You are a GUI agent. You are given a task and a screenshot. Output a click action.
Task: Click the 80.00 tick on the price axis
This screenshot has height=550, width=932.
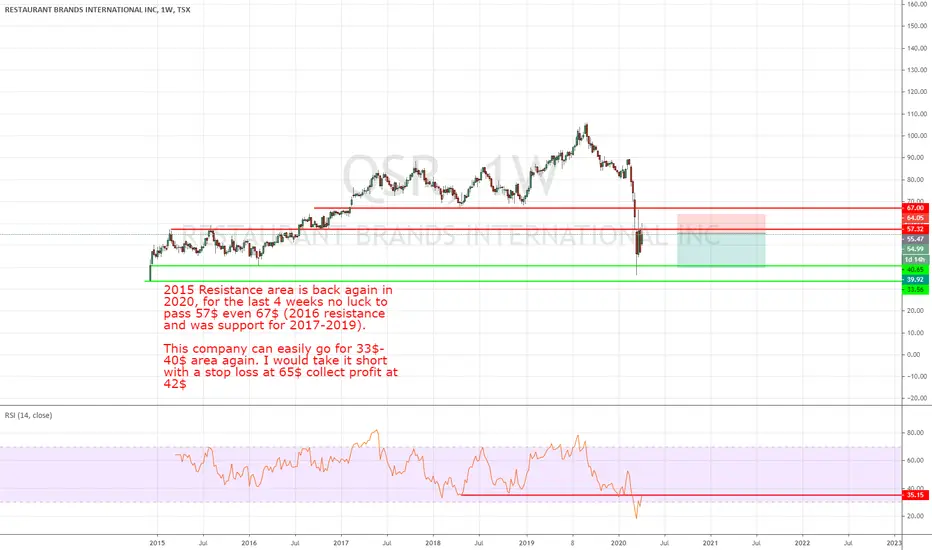[917, 180]
